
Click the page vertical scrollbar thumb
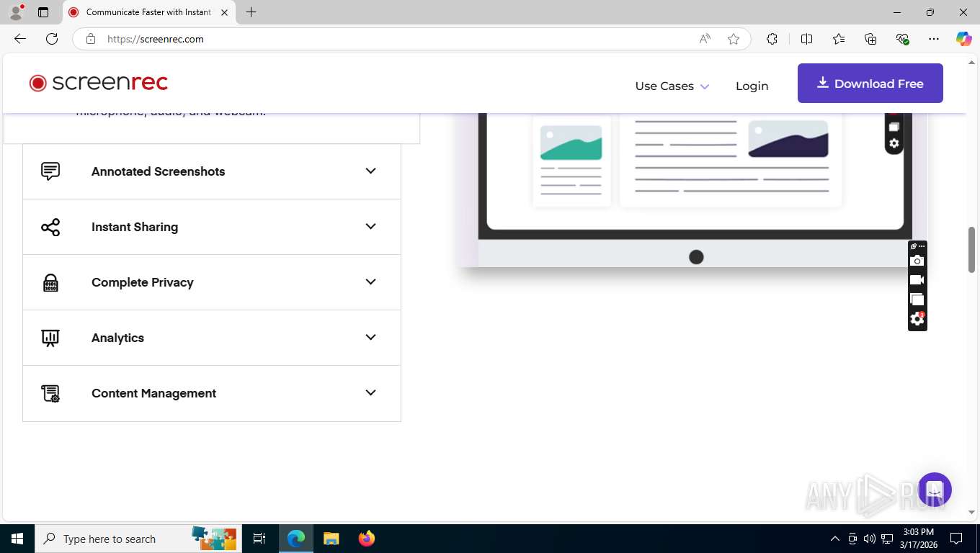(971, 249)
